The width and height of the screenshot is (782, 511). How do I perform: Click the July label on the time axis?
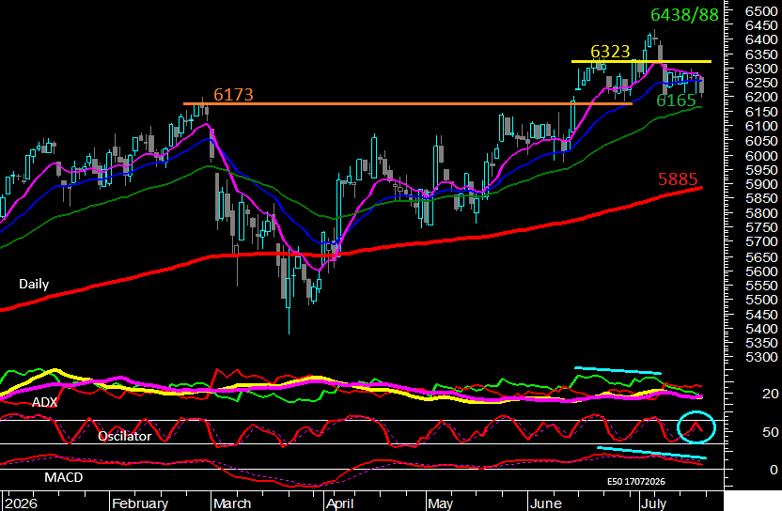[x=654, y=504]
